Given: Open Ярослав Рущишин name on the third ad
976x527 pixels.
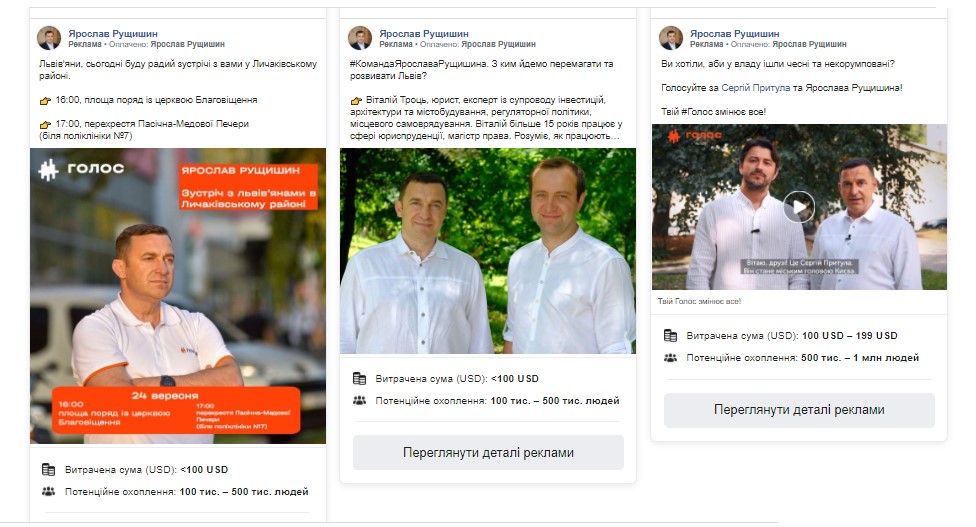Looking at the screenshot, I should tap(734, 34).
